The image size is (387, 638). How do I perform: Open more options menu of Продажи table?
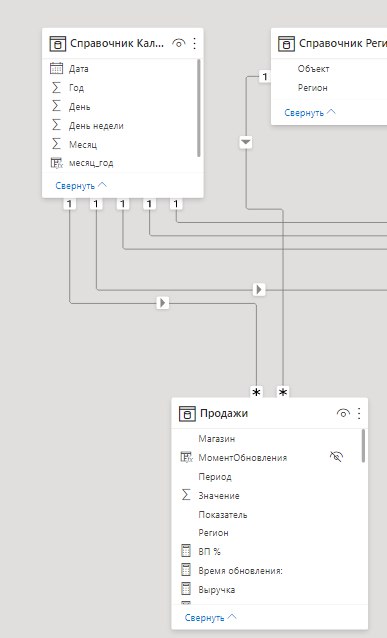359,413
